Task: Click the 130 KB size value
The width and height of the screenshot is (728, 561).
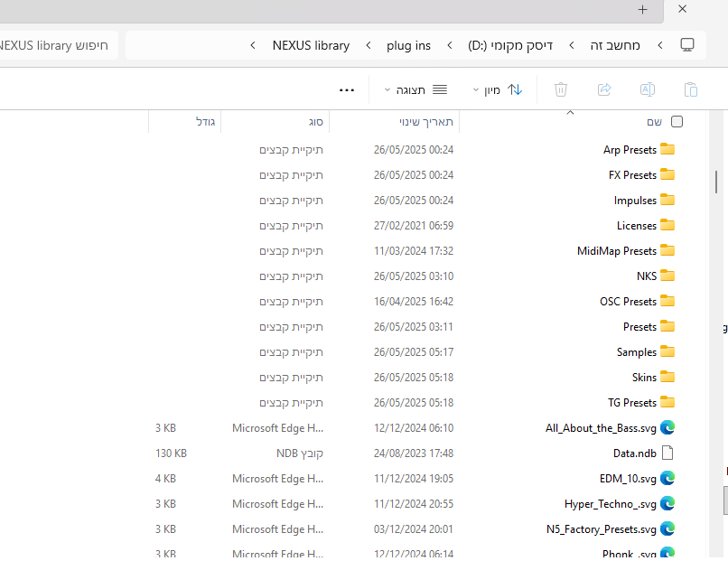Action: pos(171,453)
